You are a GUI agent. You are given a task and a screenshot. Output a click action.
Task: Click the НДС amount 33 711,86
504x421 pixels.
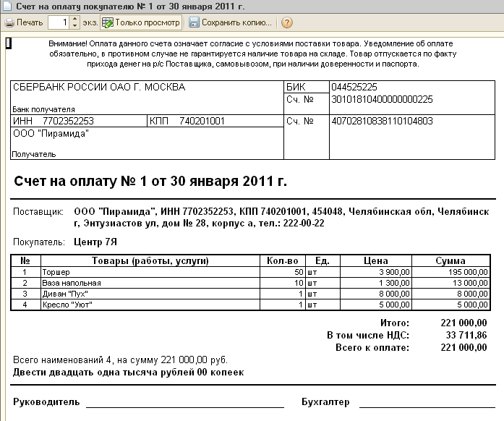tap(466, 335)
